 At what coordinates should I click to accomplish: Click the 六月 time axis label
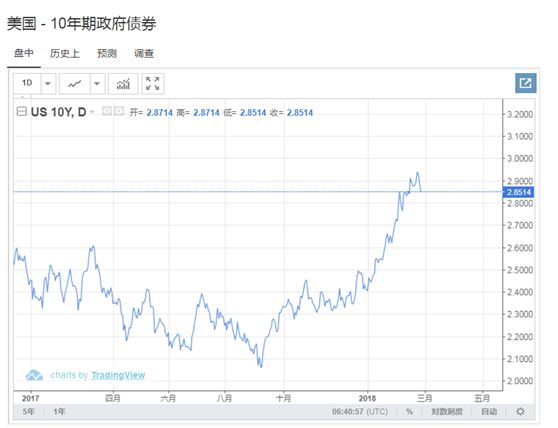(168, 398)
